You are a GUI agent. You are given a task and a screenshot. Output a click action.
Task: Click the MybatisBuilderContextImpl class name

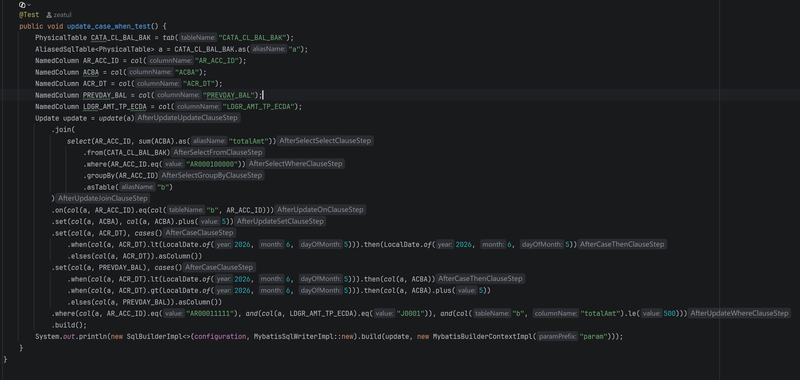coord(482,337)
